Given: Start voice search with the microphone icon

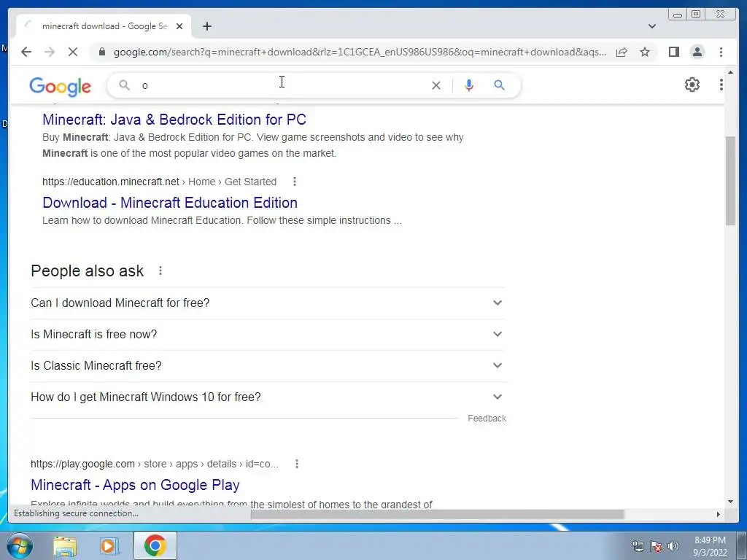Looking at the screenshot, I should pos(469,85).
